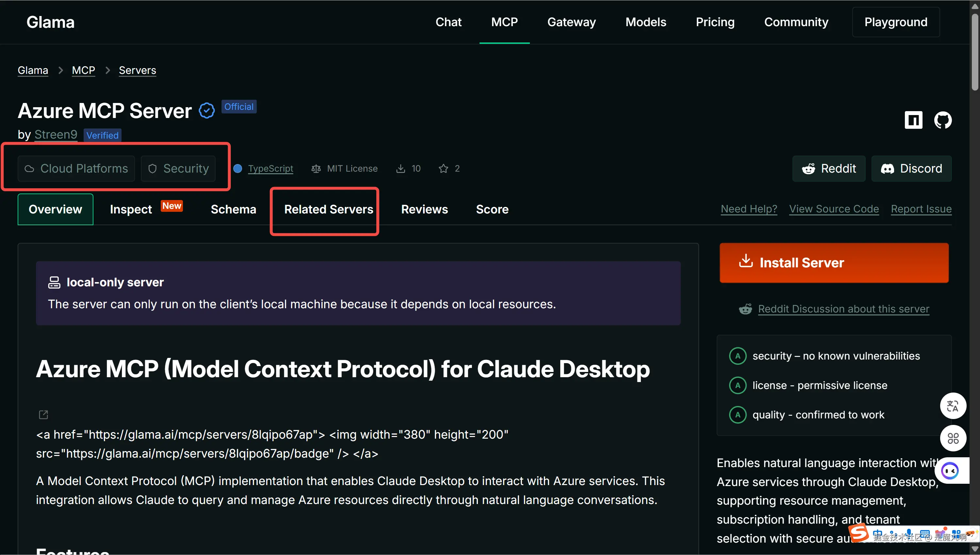The width and height of the screenshot is (980, 555).
Task: Open the floating chat assistant icon
Action: click(950, 471)
